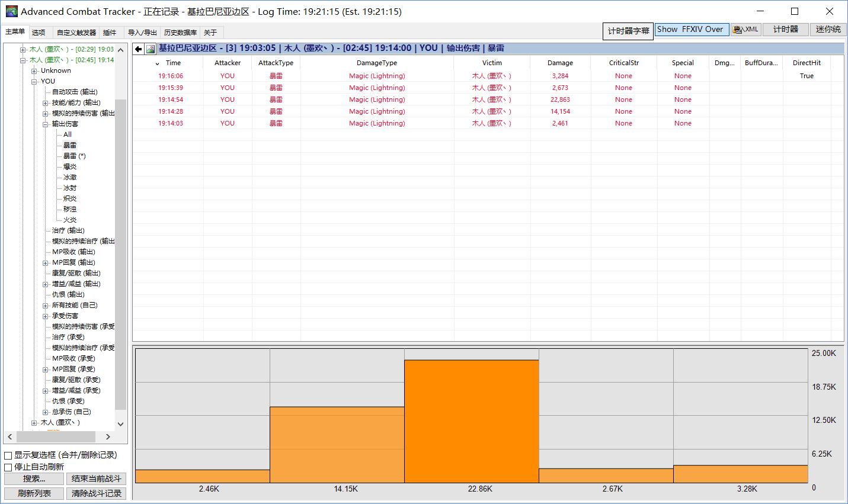
Task: Click the tallest orange 22.86K chart bar
Action: (x=471, y=421)
